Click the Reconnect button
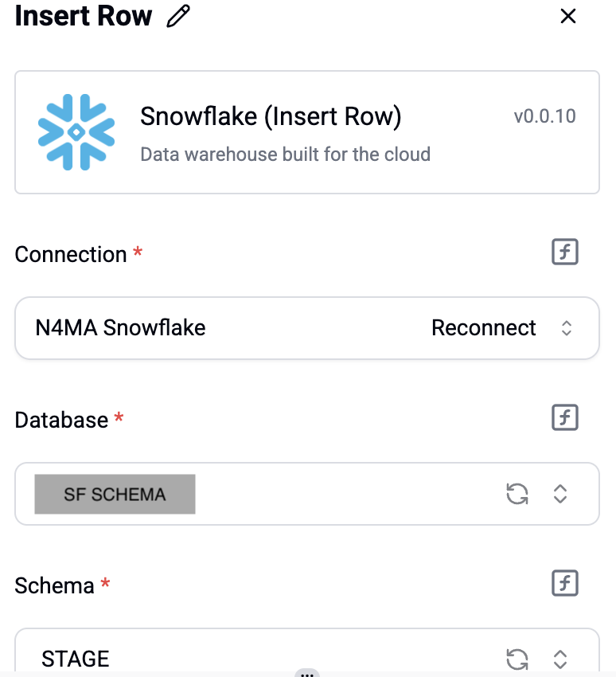The width and height of the screenshot is (616, 677). 484,328
